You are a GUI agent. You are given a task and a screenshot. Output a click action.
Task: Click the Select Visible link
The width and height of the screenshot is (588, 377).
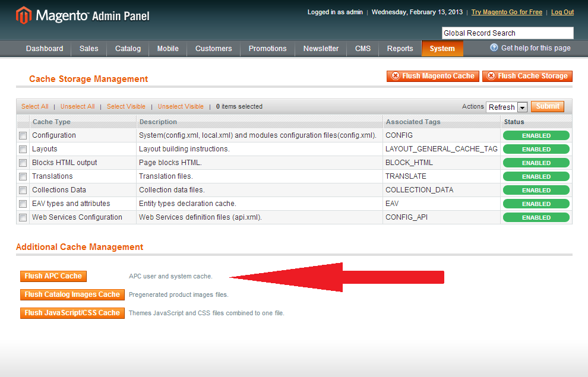[126, 106]
